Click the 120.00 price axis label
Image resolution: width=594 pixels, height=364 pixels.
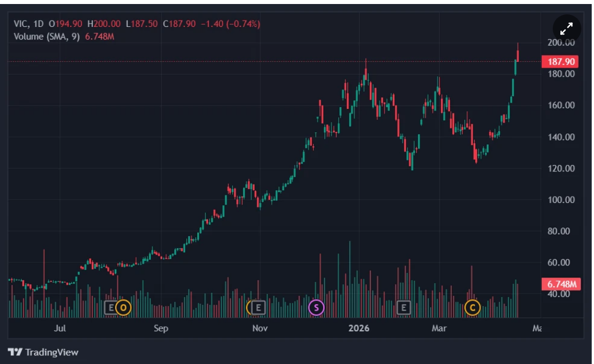561,169
